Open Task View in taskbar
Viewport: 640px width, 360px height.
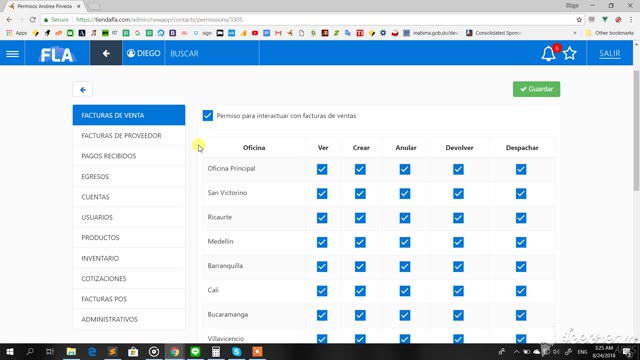pos(50,351)
